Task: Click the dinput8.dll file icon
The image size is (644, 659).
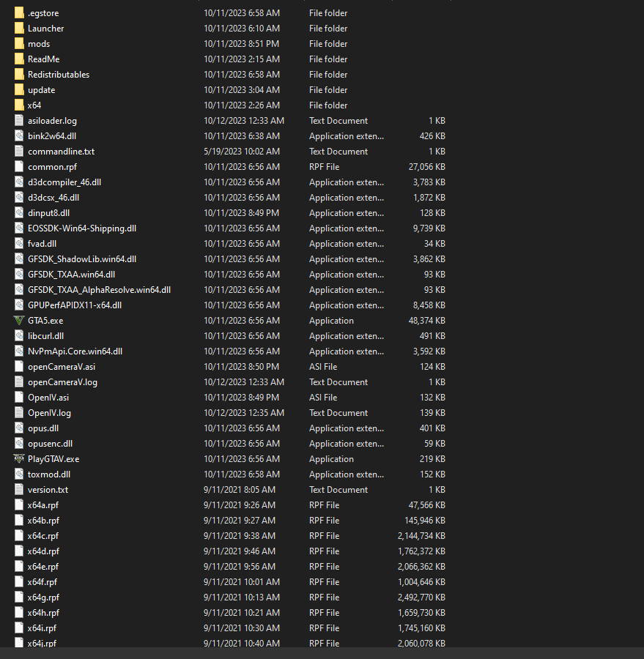Action: 19,213
